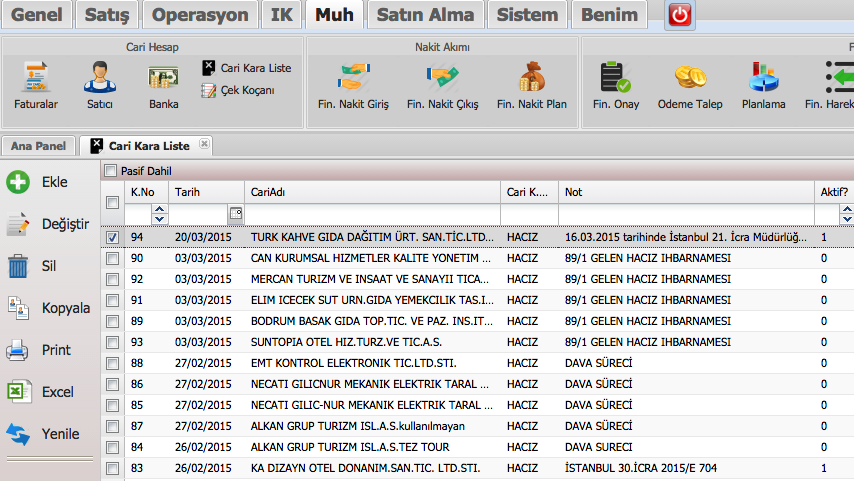
Task: Sort by the Not column header
Action: [686, 192]
